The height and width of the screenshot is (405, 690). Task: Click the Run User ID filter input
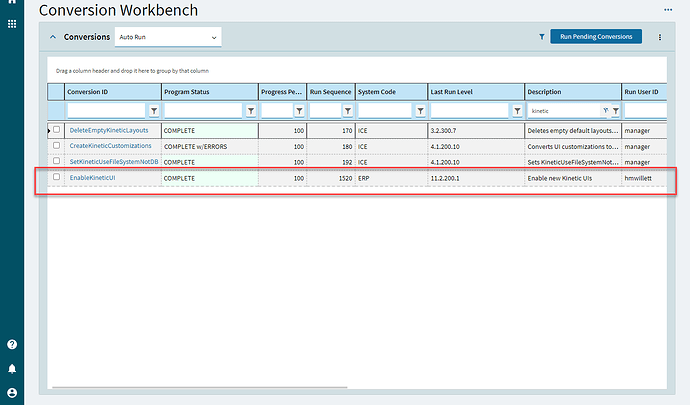(646, 111)
